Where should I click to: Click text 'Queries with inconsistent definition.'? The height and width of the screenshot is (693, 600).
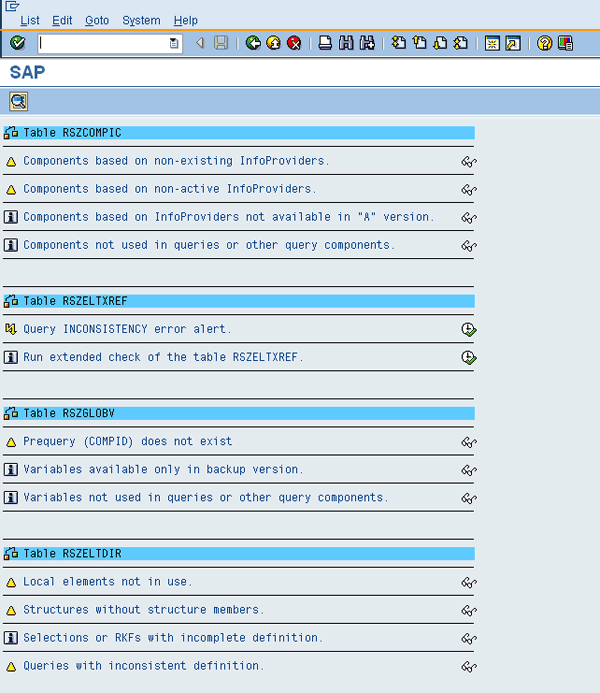point(144,666)
